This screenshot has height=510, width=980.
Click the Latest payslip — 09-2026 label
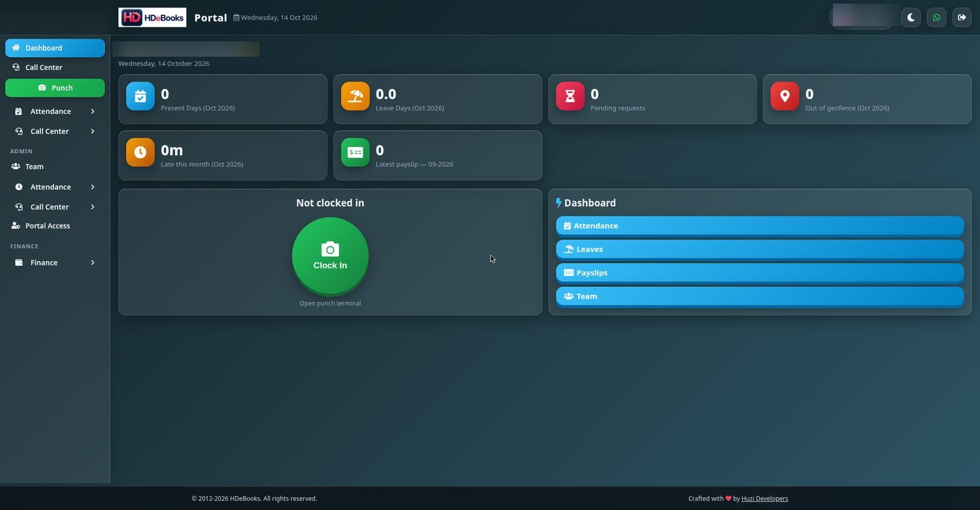(x=414, y=164)
